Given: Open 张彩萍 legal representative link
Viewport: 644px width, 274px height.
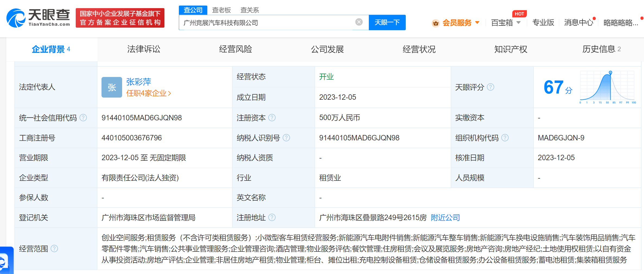Looking at the screenshot, I should (139, 82).
